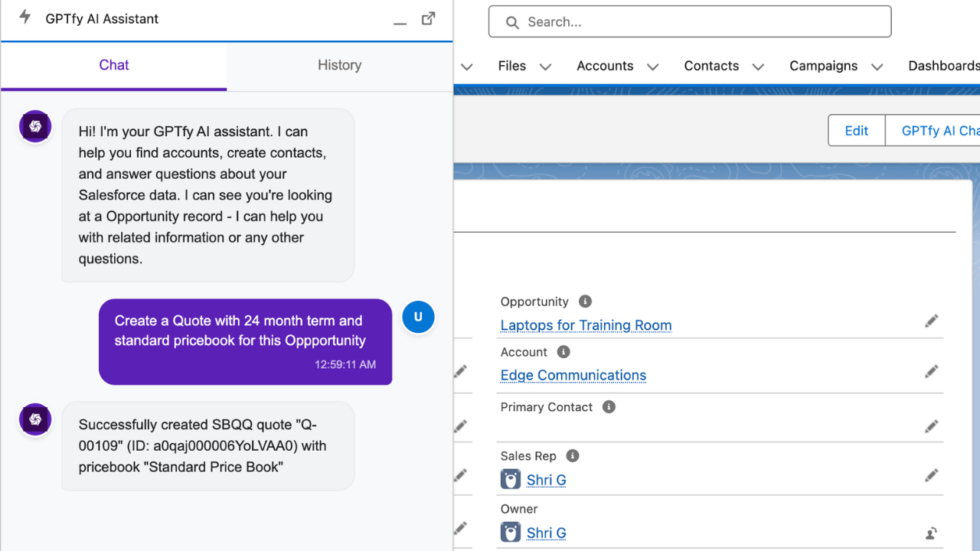The height and width of the screenshot is (551, 980).
Task: Click Shri G's avatar in the Sales Rep field
Action: coord(510,478)
